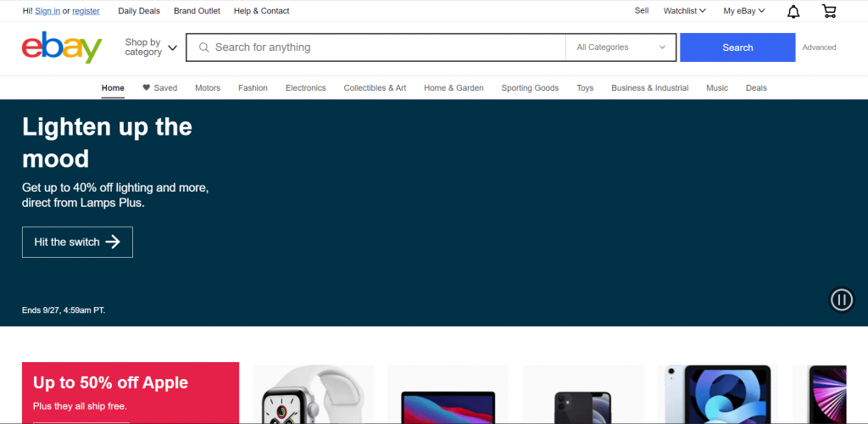This screenshot has width=868, height=424.
Task: Click the Hit the switch button
Action: tap(77, 242)
